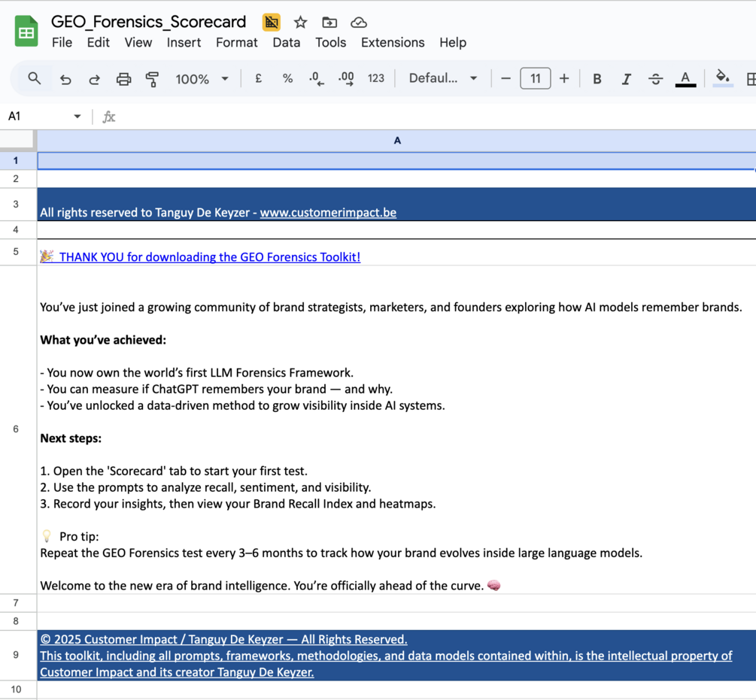
Task: Open the Google Sheets home icon
Action: [26, 32]
